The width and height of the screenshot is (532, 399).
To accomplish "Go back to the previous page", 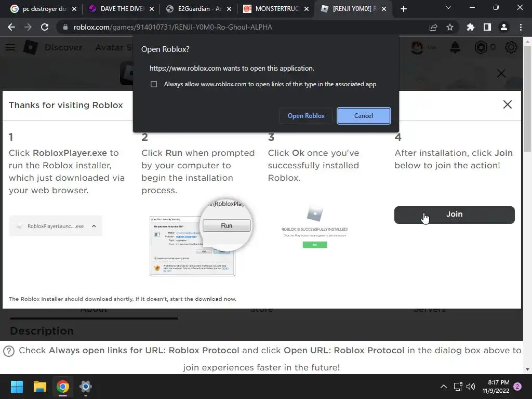I will click(x=11, y=27).
